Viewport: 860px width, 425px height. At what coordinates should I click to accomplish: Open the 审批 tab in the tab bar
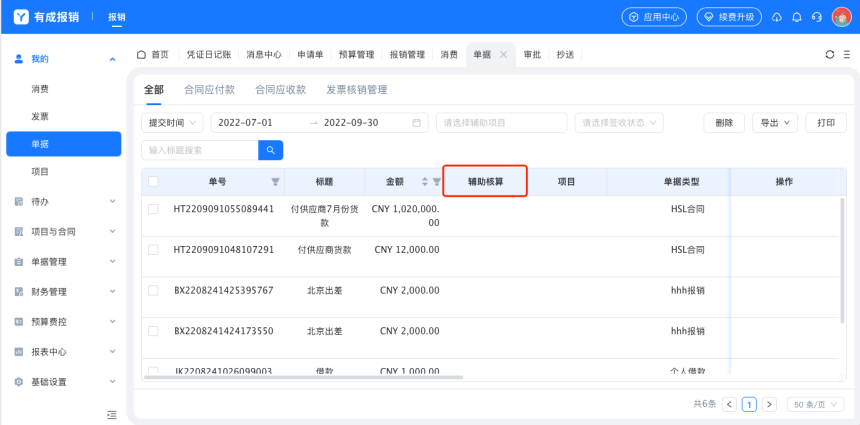point(533,55)
